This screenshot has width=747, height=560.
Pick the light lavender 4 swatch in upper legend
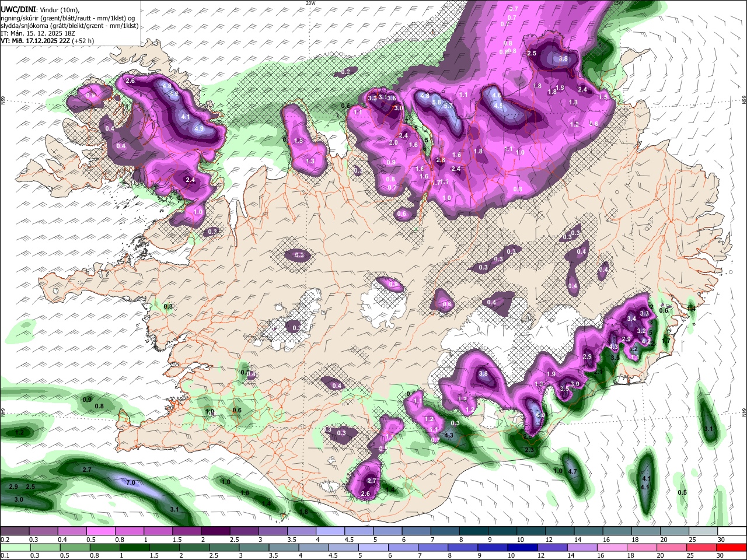(x=330, y=531)
